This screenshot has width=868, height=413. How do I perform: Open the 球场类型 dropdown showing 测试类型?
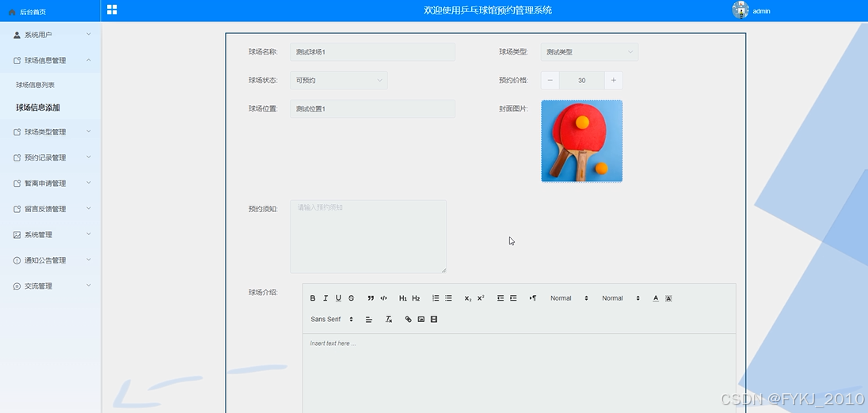589,52
